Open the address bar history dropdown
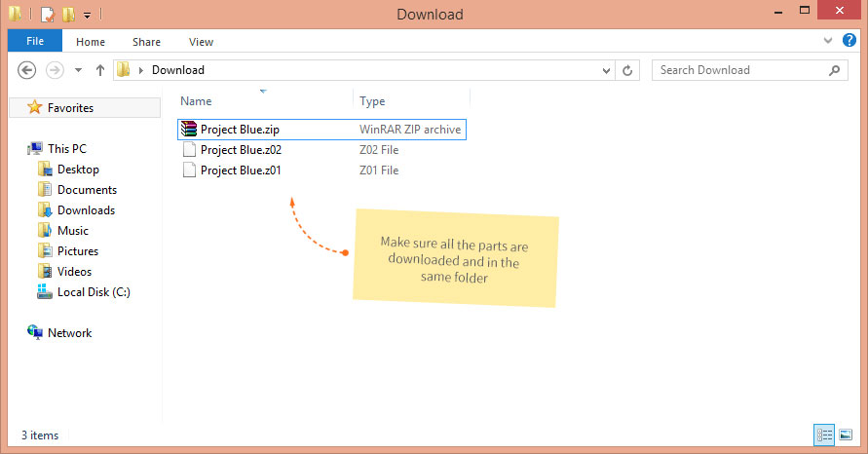Viewport: 868px width, 454px height. click(x=607, y=70)
